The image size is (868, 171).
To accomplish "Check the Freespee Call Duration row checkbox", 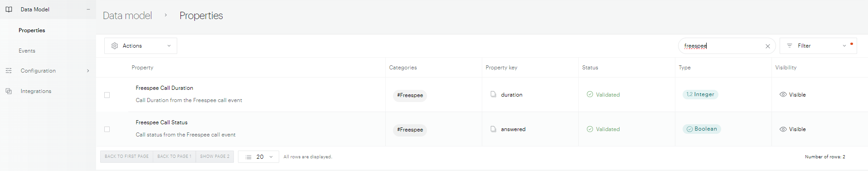I will [107, 95].
